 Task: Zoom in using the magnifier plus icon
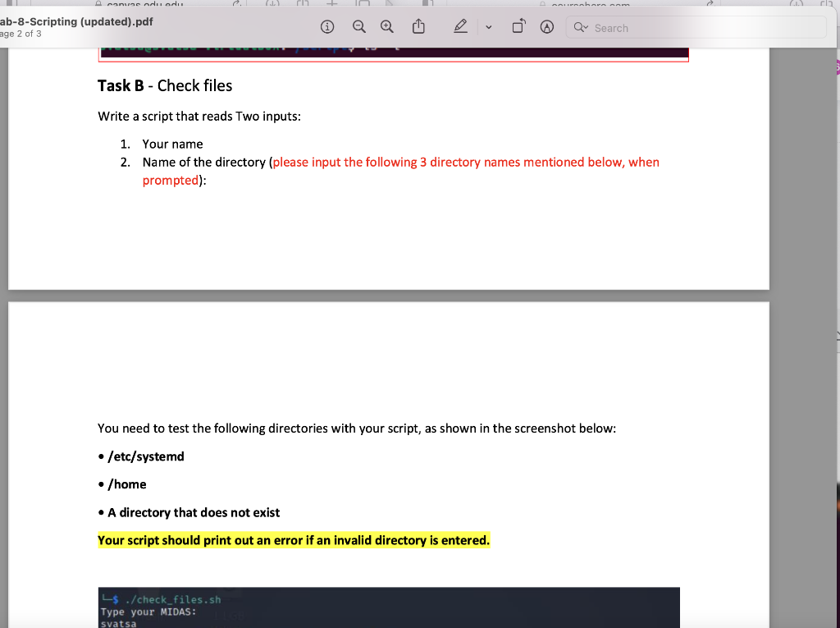point(386,25)
